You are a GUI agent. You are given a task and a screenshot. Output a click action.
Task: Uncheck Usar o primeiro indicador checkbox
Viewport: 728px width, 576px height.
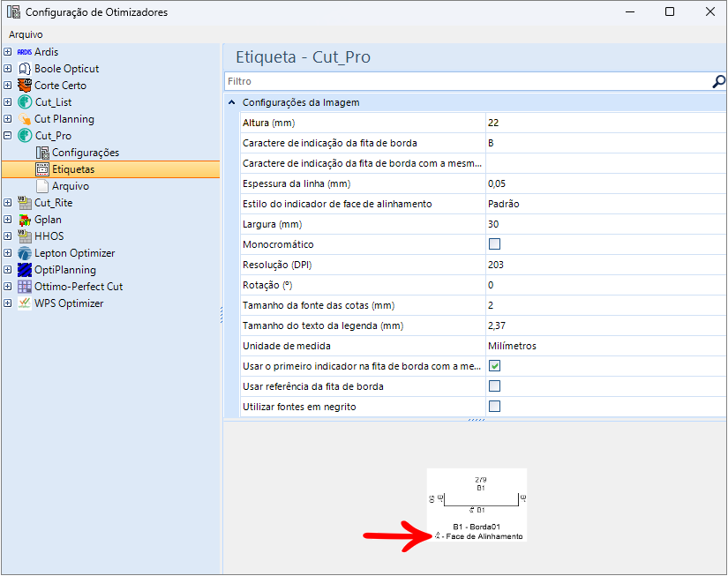coord(494,366)
